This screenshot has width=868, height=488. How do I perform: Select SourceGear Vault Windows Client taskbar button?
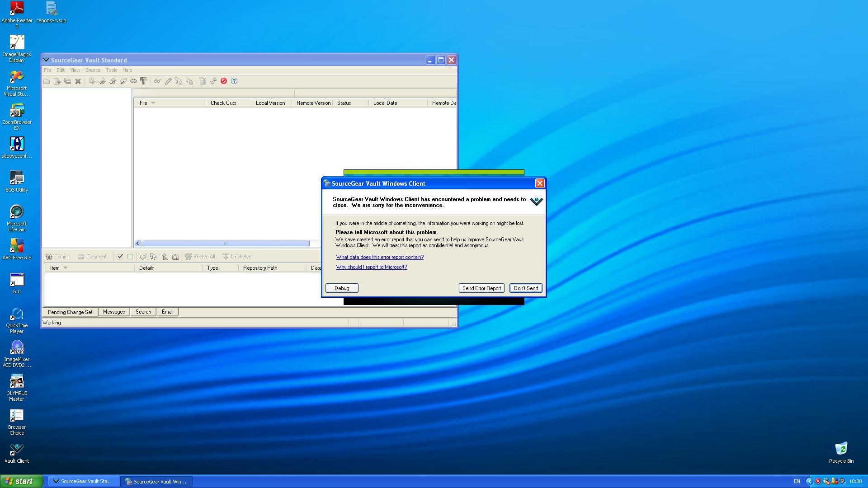pos(157,482)
